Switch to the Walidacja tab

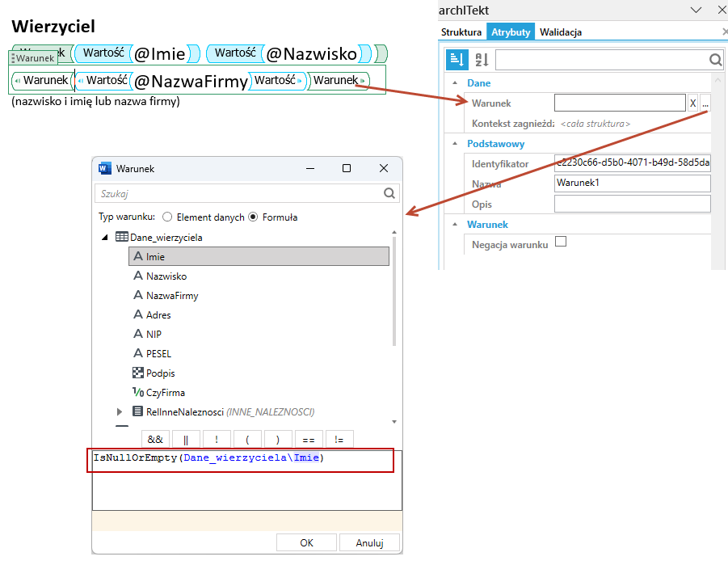561,32
